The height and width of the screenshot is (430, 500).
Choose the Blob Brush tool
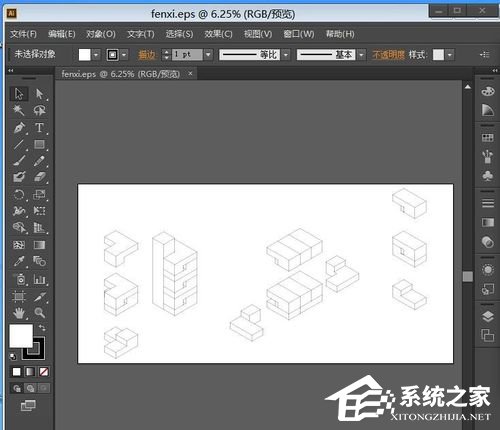pos(19,177)
